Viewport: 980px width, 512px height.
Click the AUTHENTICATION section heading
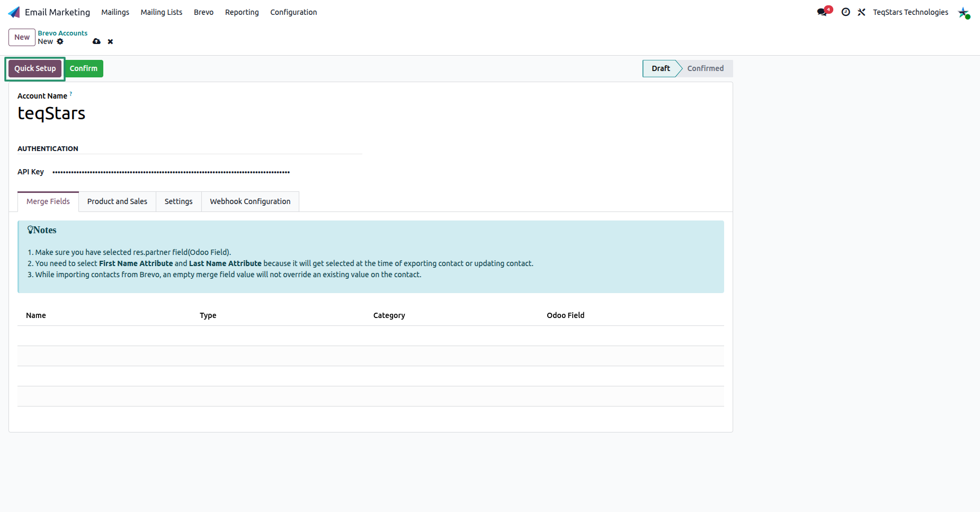pos(48,149)
